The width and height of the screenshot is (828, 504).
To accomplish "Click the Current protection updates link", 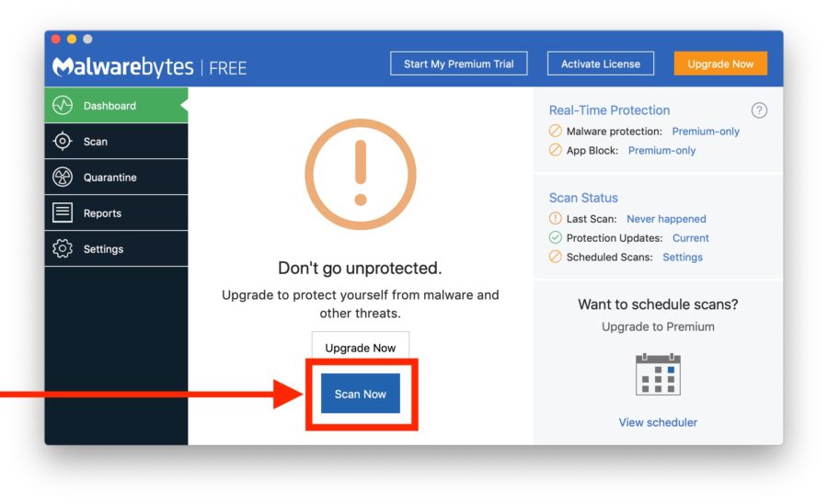I will pyautogui.click(x=690, y=237).
